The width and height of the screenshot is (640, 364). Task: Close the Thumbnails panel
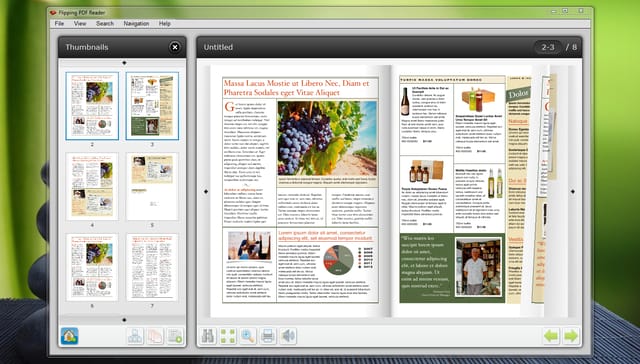[x=175, y=47]
